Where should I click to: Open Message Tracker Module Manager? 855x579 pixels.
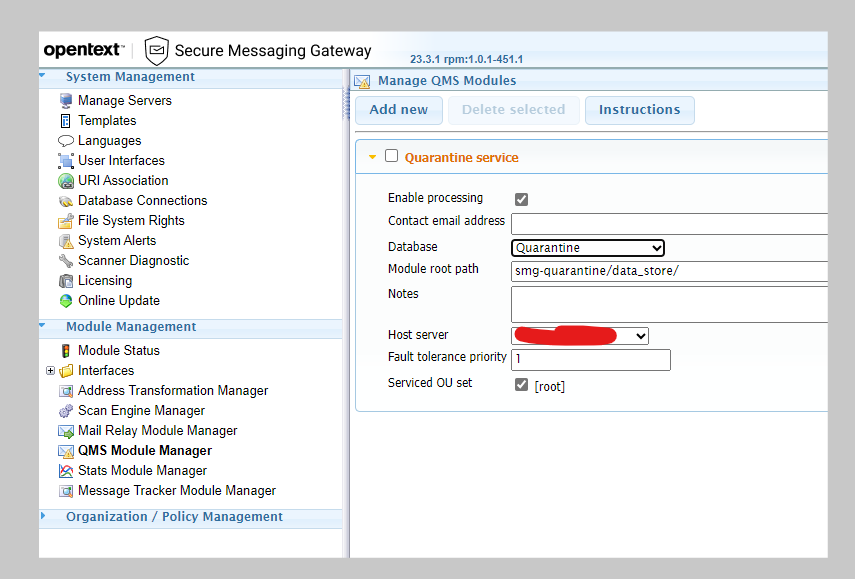click(176, 491)
